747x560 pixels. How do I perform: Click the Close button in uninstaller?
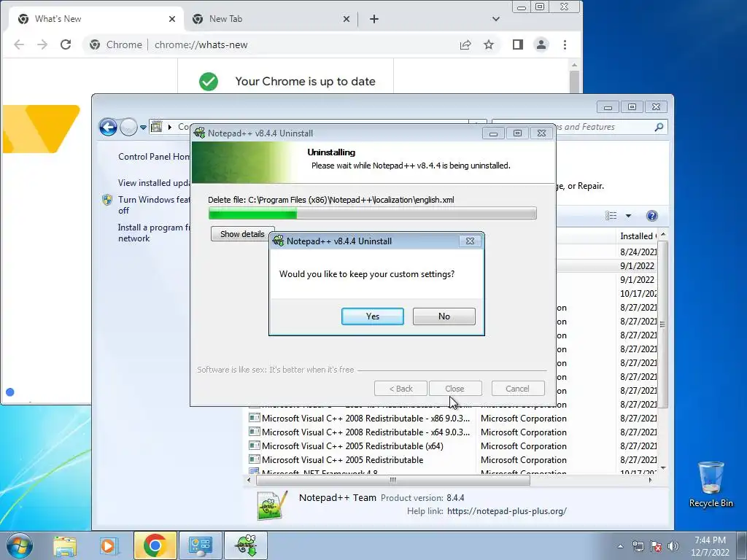click(x=455, y=389)
